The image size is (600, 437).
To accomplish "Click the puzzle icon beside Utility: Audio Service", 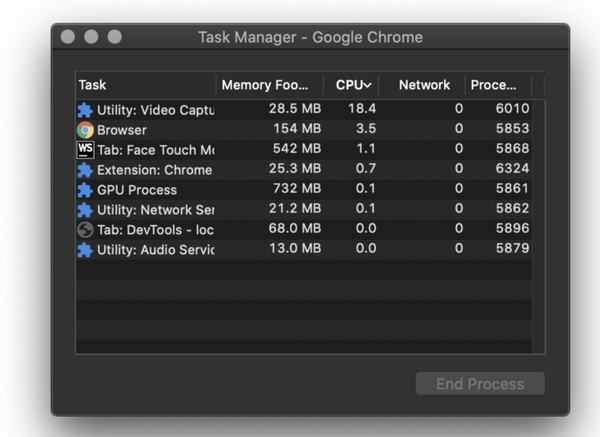I will 85,250.
